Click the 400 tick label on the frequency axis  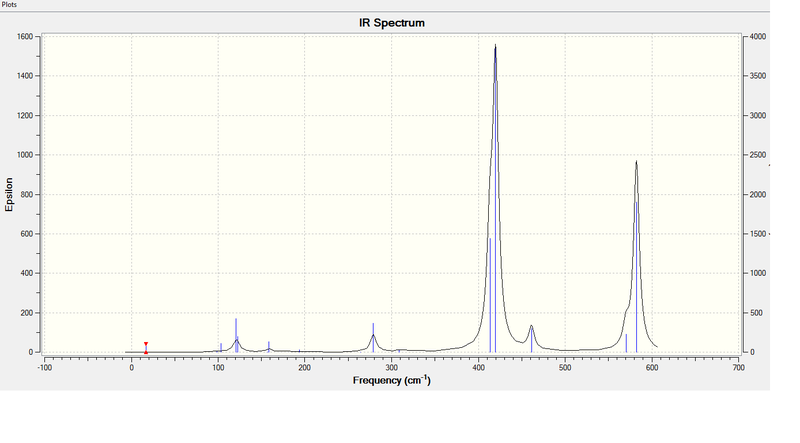pyautogui.click(x=479, y=367)
